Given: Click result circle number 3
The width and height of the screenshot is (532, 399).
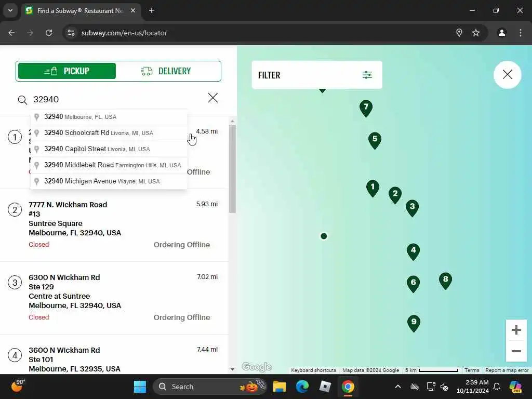Looking at the screenshot, I should 15,282.
